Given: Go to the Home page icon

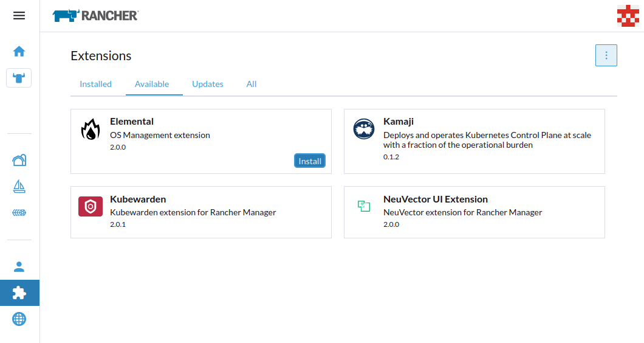Looking at the screenshot, I should 19,51.
